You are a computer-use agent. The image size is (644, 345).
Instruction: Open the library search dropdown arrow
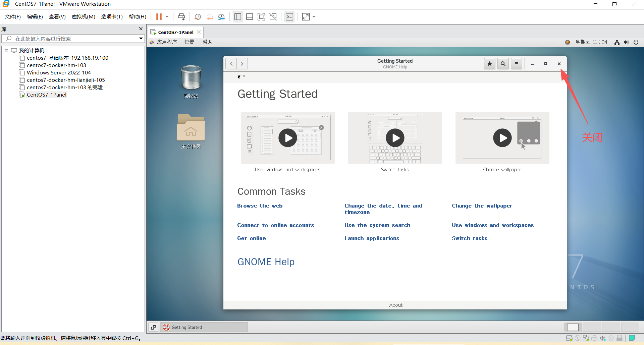point(141,39)
